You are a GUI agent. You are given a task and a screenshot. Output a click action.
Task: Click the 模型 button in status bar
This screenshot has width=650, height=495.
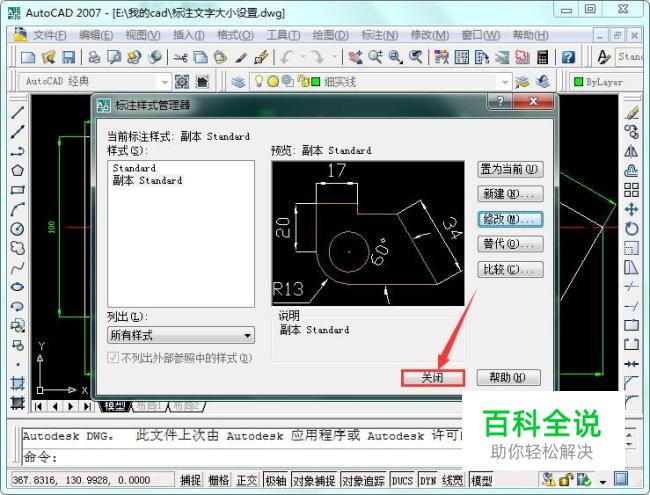click(481, 480)
